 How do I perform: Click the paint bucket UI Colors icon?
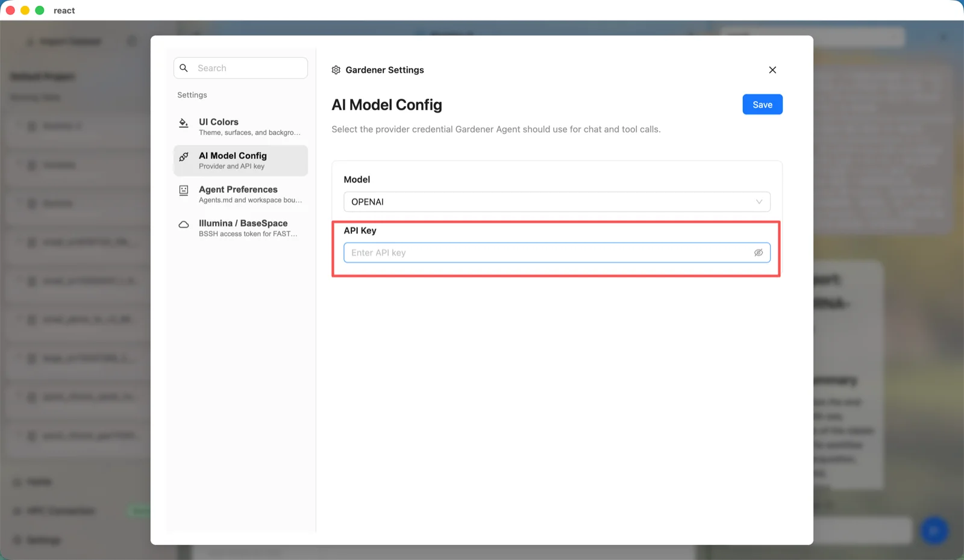[184, 123]
